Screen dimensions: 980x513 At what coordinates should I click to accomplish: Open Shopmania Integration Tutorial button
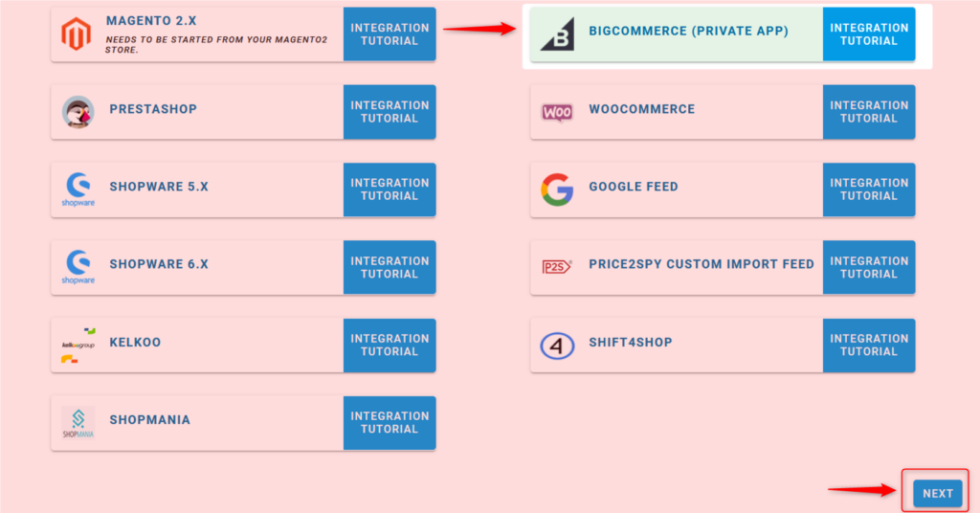(x=390, y=422)
